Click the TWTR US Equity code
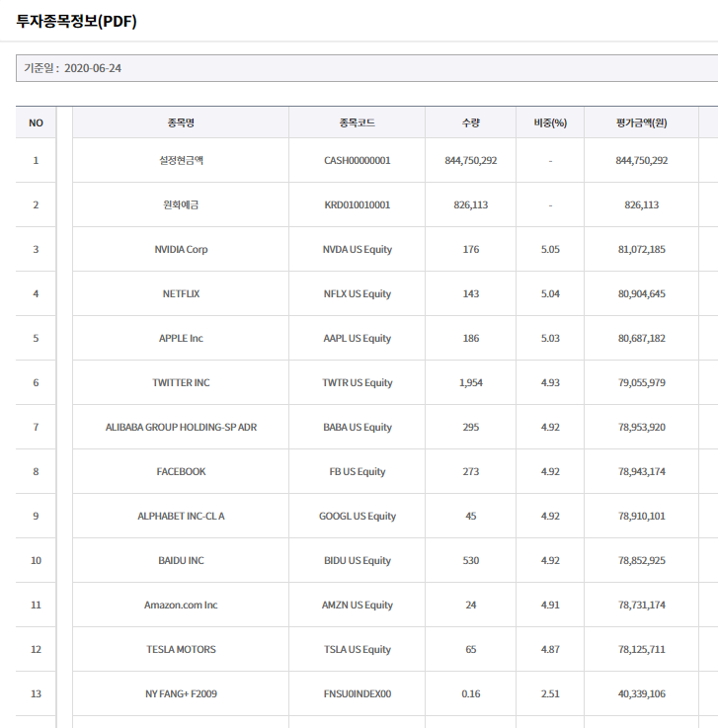The height and width of the screenshot is (728, 718). [358, 382]
